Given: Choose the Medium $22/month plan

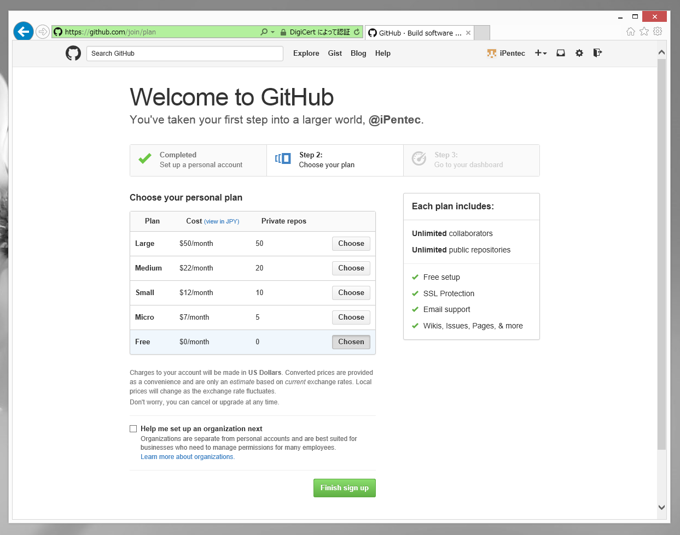Looking at the screenshot, I should (x=351, y=268).
